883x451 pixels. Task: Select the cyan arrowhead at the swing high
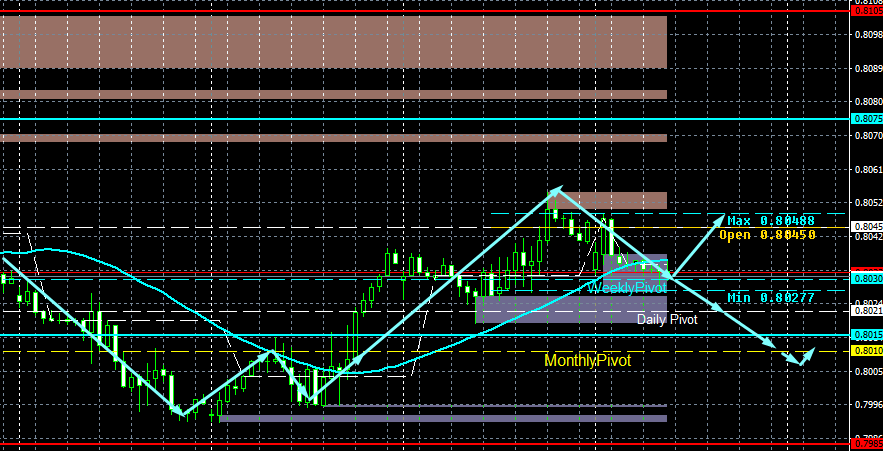(x=555, y=190)
